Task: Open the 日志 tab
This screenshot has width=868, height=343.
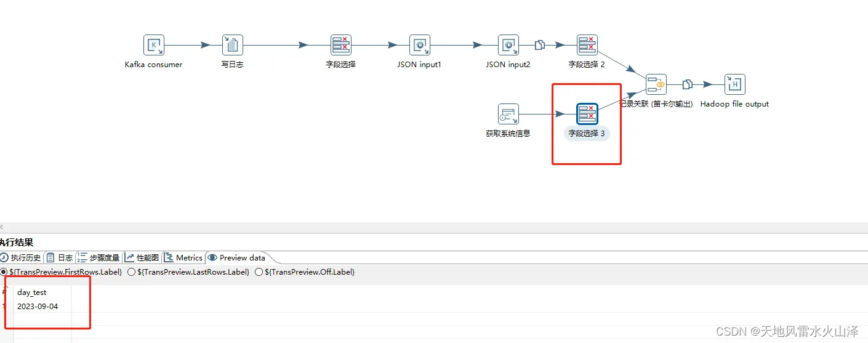Action: 60,257
